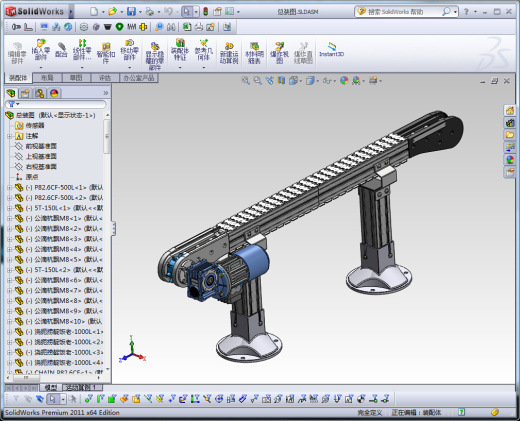Viewport: 520px width, 421px height.
Task: Open the ConfigurationManager panel icon
Action: tap(40, 93)
